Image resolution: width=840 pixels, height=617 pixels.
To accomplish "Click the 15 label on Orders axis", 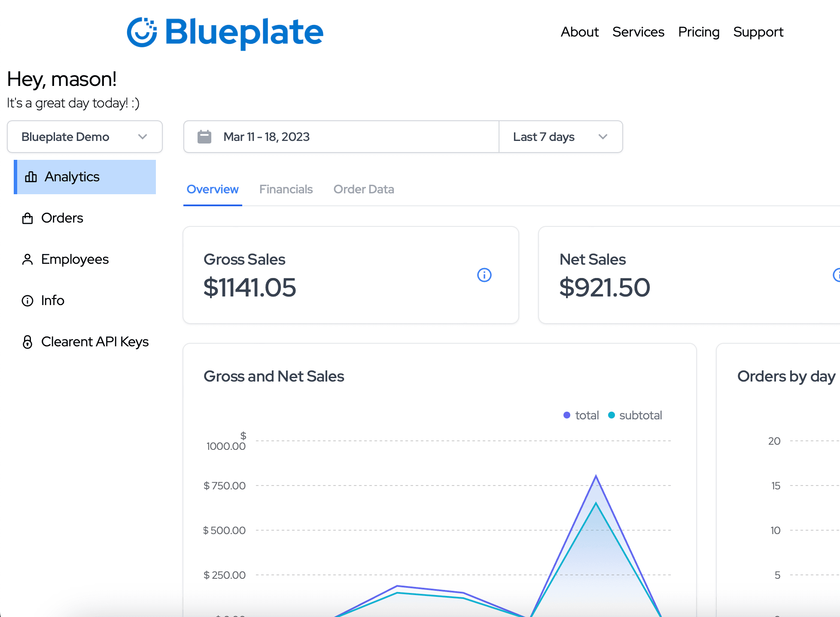I will 776,486.
